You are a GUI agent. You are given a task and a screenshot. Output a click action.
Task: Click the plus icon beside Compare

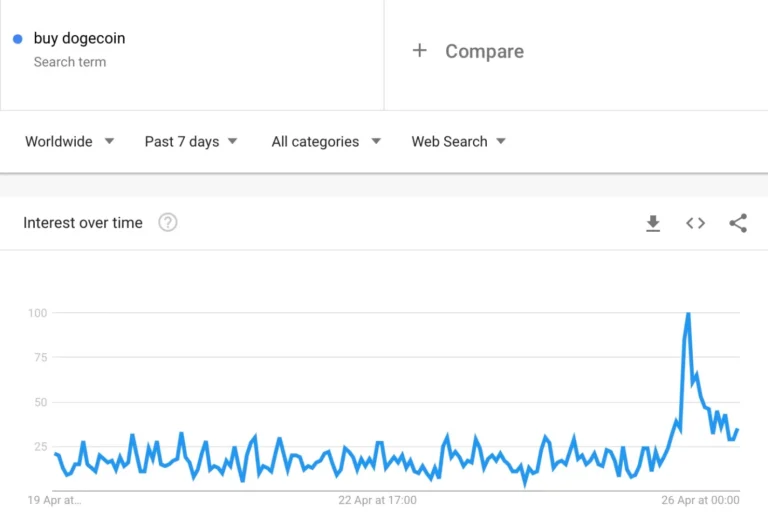point(420,51)
